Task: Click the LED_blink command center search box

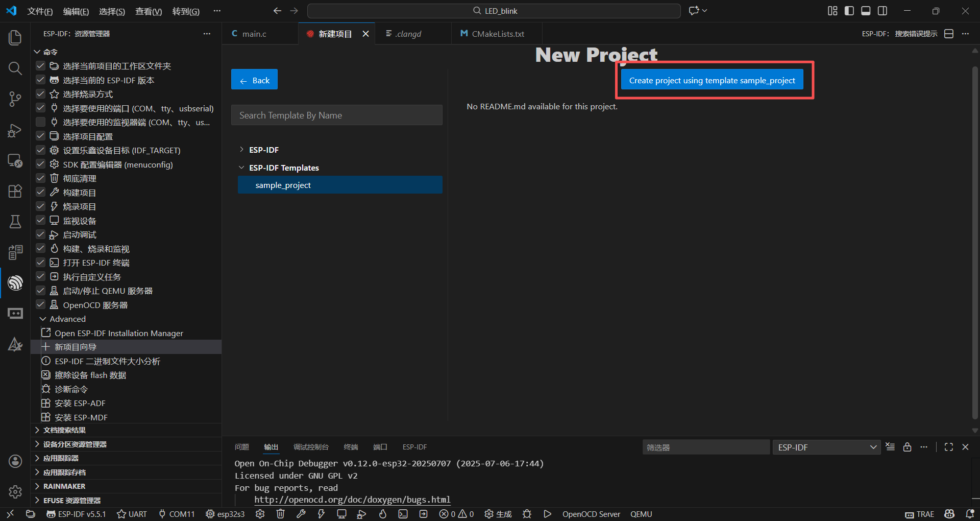Action: (494, 11)
